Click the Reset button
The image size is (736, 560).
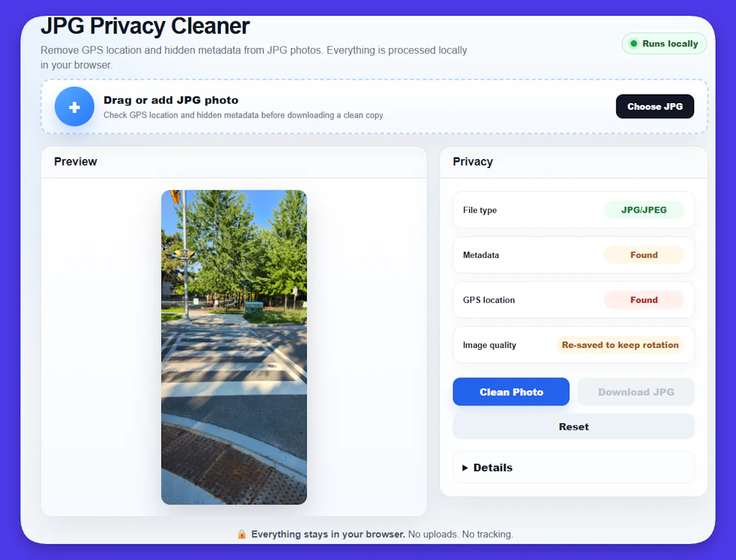[x=574, y=427]
